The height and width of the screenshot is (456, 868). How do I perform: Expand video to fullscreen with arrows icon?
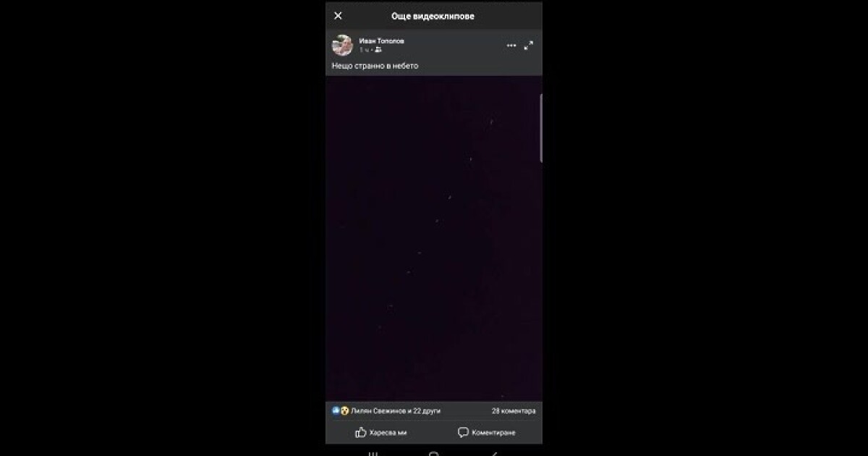(529, 46)
